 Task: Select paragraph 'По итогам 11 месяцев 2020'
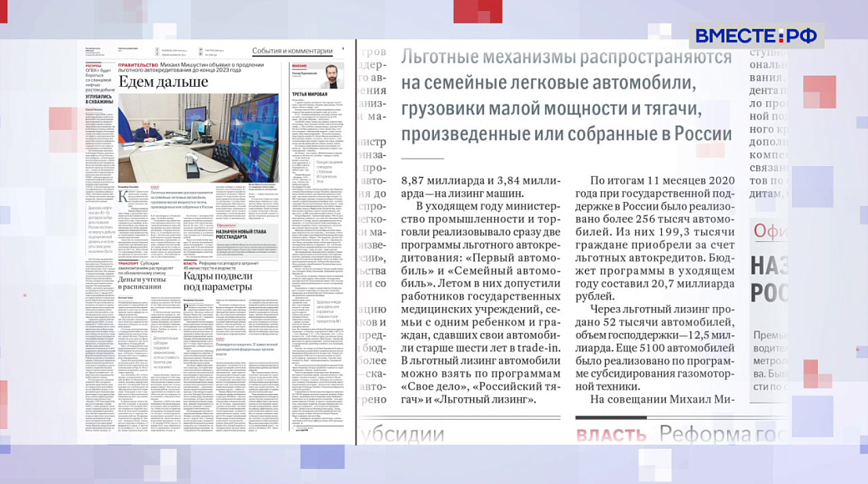click(x=655, y=239)
